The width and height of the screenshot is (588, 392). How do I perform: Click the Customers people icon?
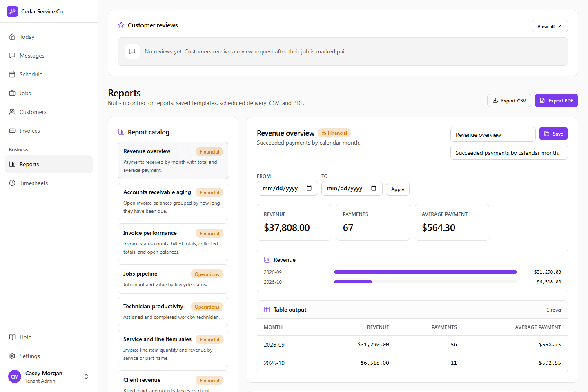point(12,112)
